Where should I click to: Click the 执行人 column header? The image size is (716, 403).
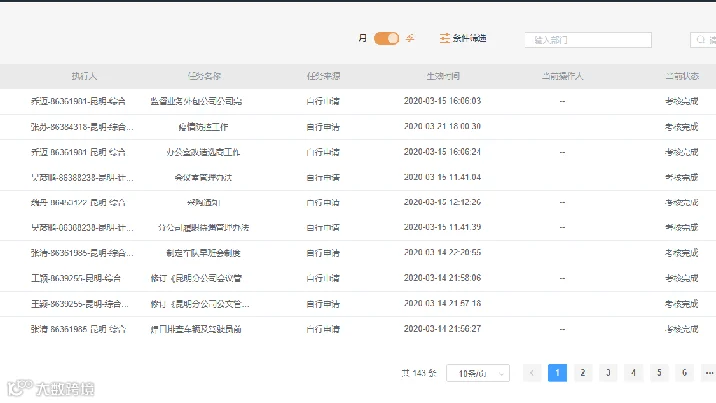tap(84, 76)
